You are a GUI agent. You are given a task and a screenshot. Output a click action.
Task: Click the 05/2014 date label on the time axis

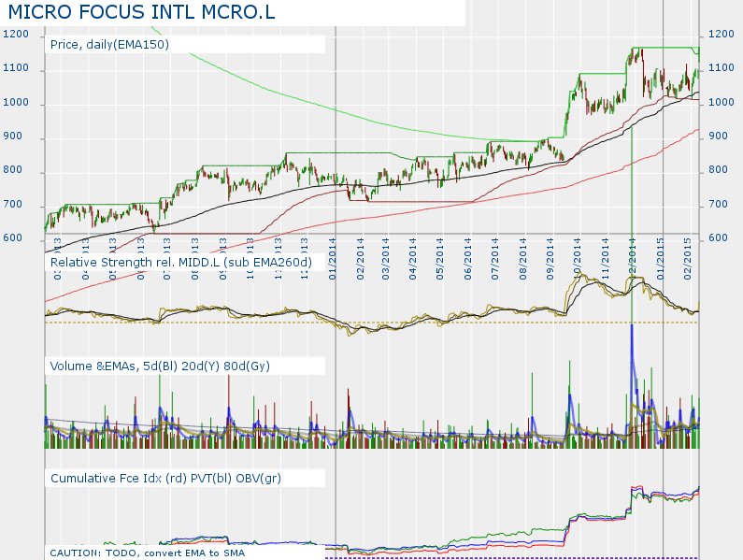point(440,259)
